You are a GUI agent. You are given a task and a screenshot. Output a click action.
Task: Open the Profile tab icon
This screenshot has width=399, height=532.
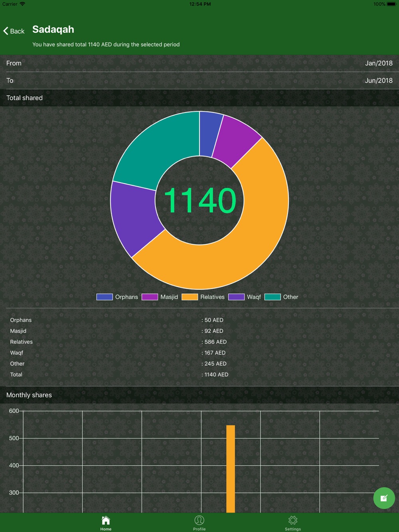click(x=199, y=520)
